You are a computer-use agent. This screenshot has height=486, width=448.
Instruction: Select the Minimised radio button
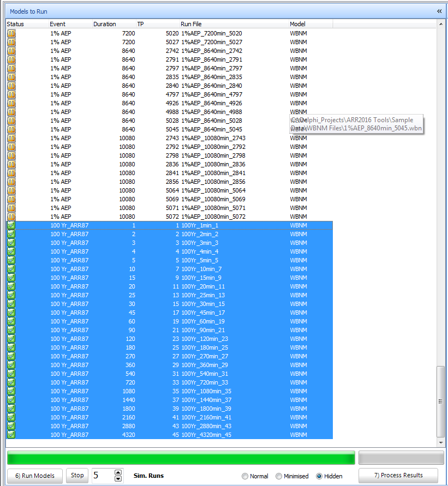[279, 476]
